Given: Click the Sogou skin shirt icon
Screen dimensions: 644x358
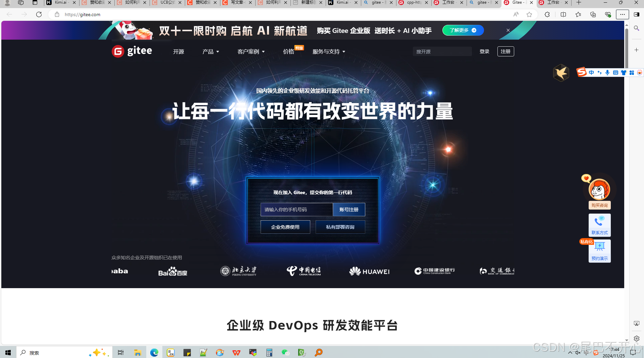Looking at the screenshot, I should (x=624, y=73).
